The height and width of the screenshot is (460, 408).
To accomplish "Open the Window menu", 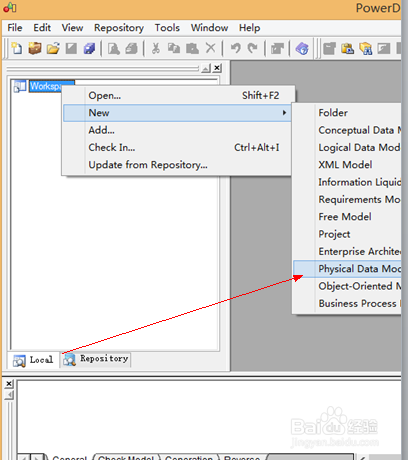I will click(x=209, y=28).
